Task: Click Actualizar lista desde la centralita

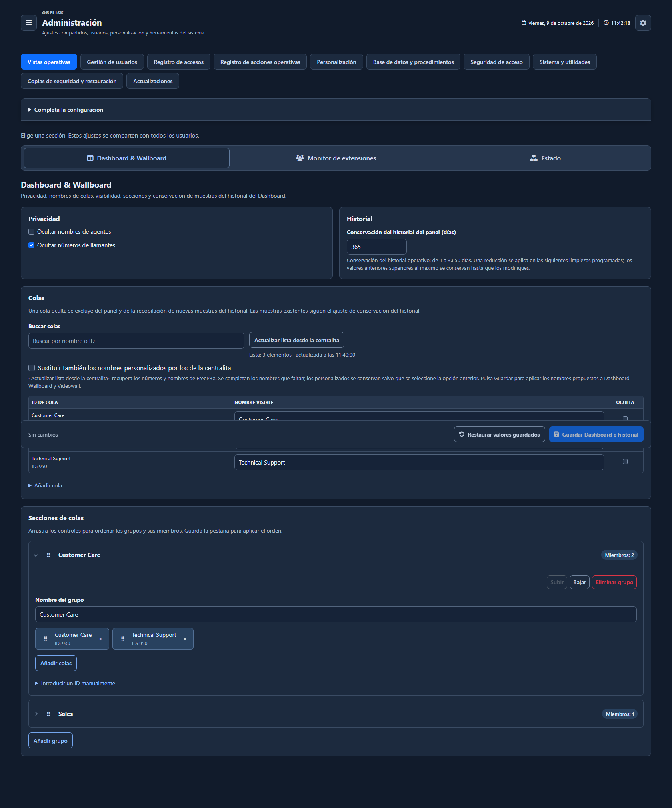Action: point(297,340)
